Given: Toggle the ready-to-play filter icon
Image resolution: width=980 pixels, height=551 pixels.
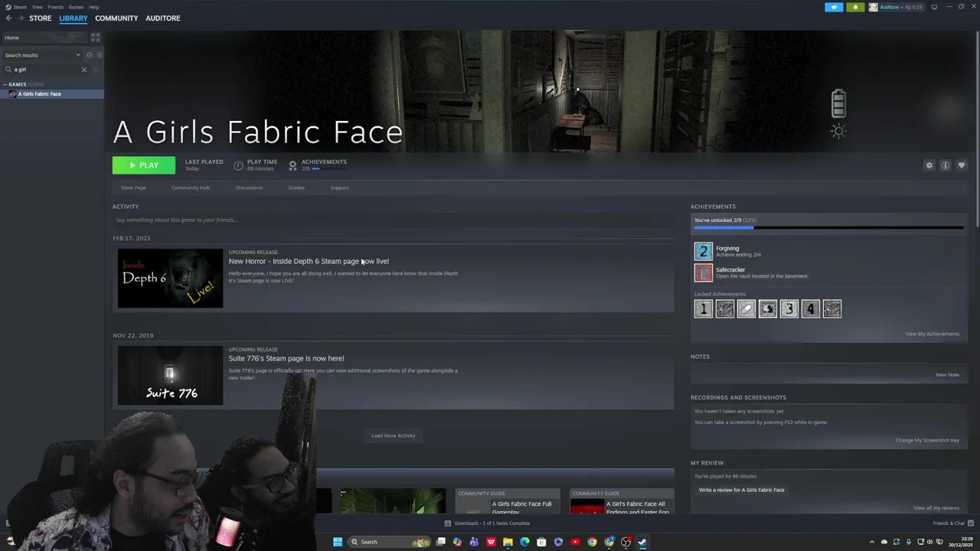Looking at the screenshot, I should (x=99, y=55).
